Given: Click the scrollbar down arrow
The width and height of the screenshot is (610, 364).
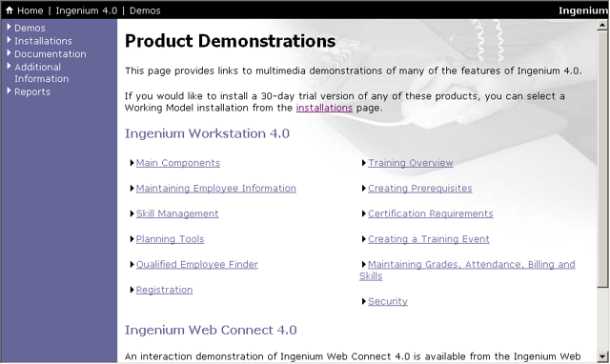Looking at the screenshot, I should click(x=602, y=355).
